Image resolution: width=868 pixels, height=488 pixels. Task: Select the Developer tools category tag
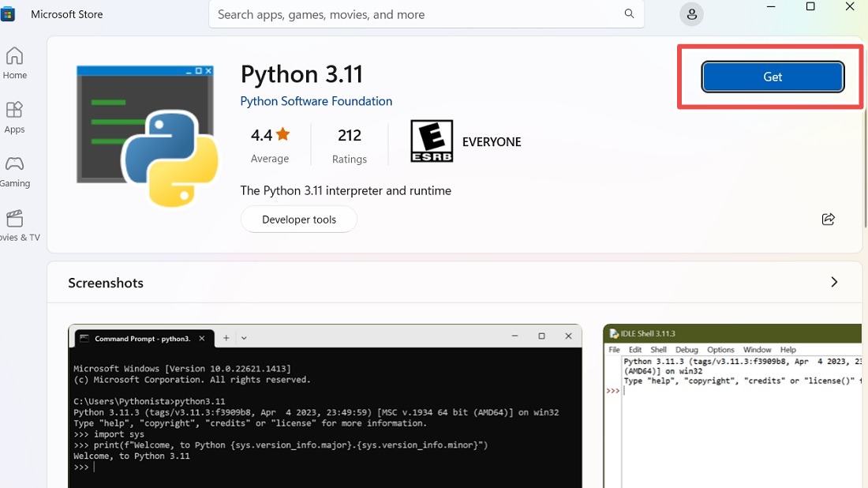298,219
